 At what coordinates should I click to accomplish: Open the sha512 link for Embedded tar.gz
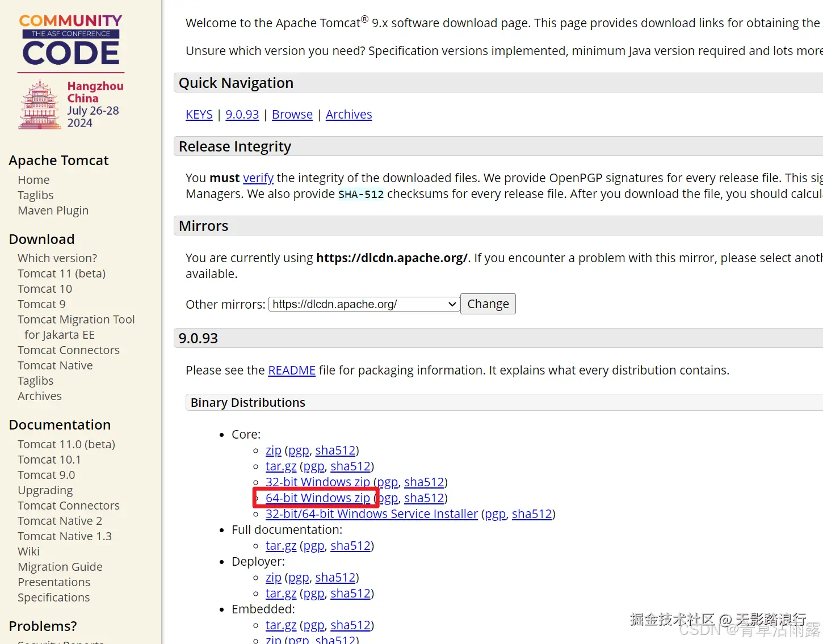(351, 625)
